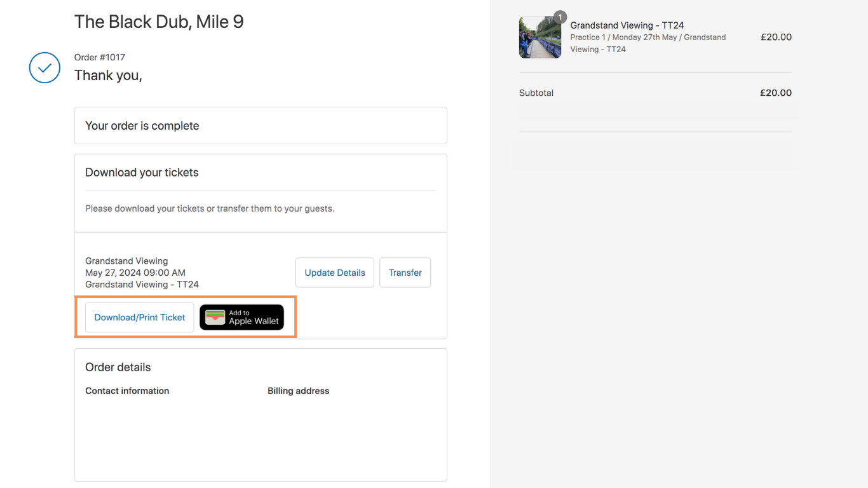This screenshot has height=488, width=868.
Task: Click the May 27, 2024 09:00 AM ticket date
Action: coord(135,273)
